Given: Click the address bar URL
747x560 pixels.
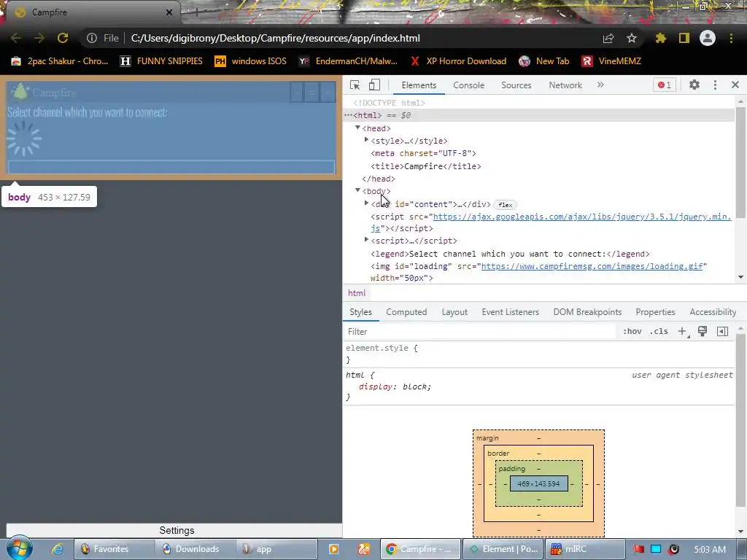Looking at the screenshot, I should pos(275,38).
